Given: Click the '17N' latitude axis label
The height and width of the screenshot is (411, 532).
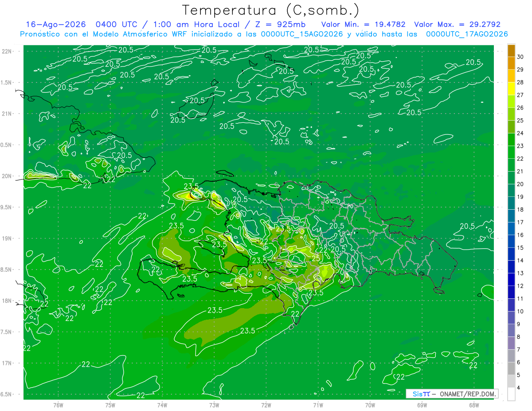Looking at the screenshot, I should tap(7, 363).
